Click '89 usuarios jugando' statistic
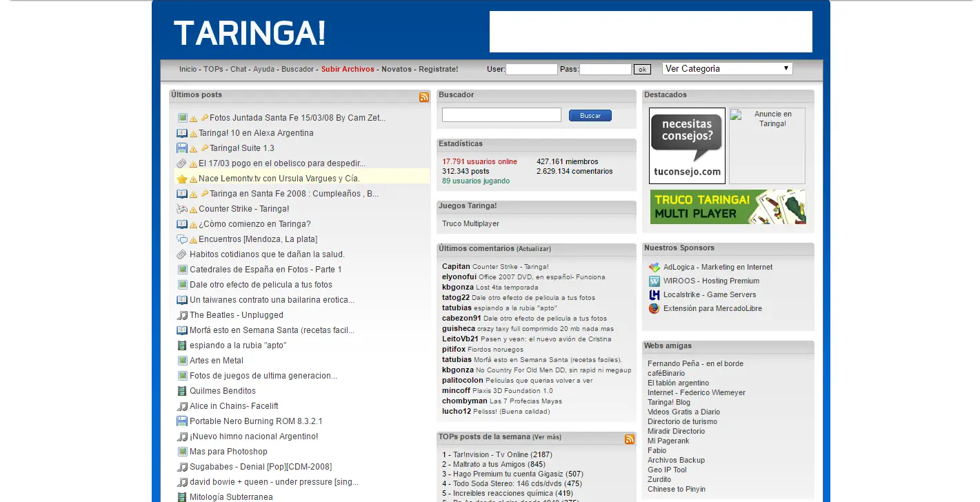This screenshot has width=980, height=502. [x=476, y=181]
